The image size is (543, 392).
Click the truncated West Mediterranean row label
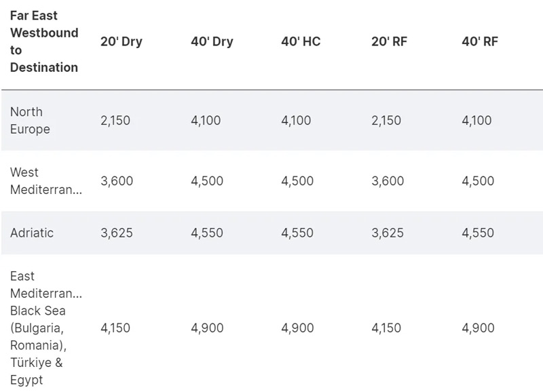[46, 181]
